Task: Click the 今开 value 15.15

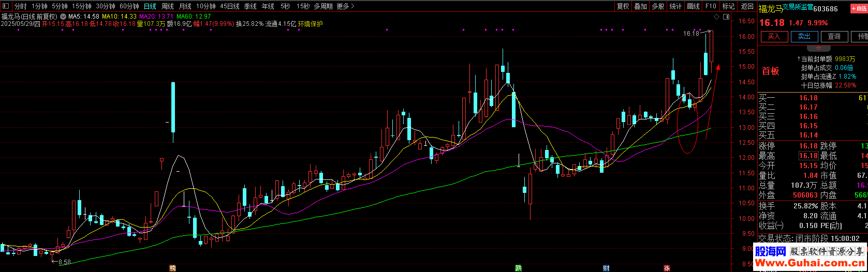Action: (808, 165)
